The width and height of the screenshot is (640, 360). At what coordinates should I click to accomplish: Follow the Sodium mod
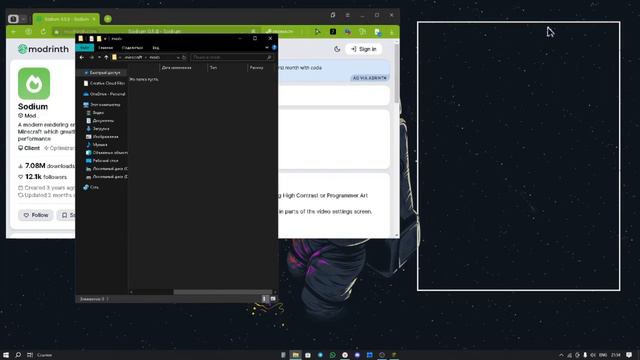(x=36, y=215)
